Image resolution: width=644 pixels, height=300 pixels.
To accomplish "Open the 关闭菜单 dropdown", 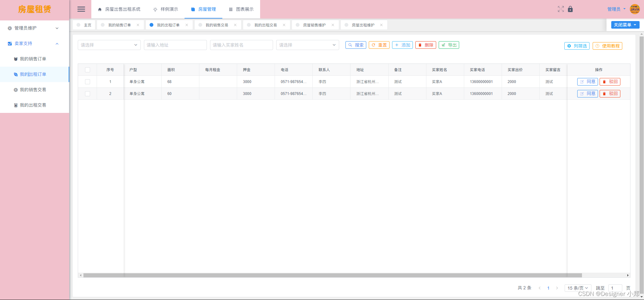I will (625, 25).
